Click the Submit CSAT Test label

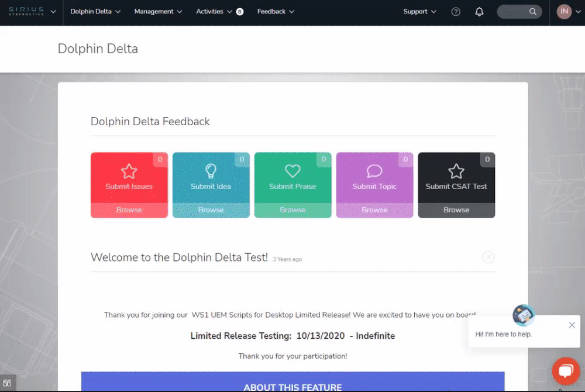tap(456, 187)
